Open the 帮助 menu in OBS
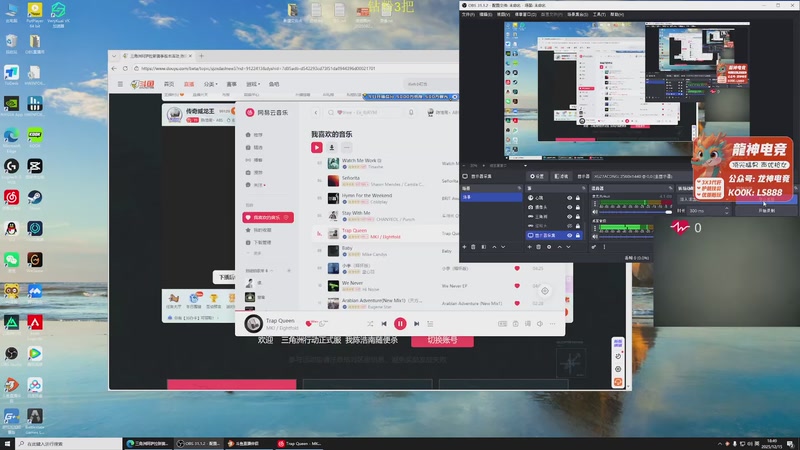800x450 pixels. [617, 14]
